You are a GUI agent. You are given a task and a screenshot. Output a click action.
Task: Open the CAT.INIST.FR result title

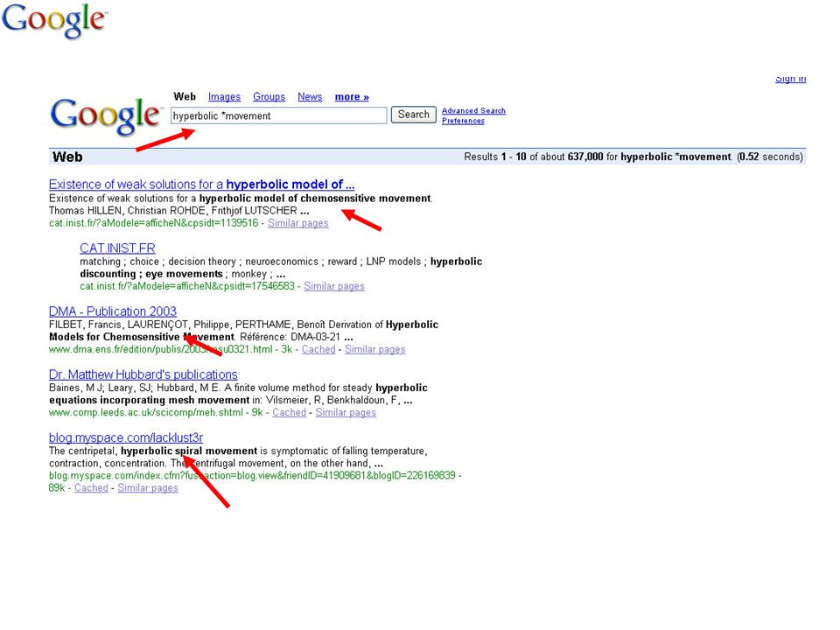click(117, 248)
